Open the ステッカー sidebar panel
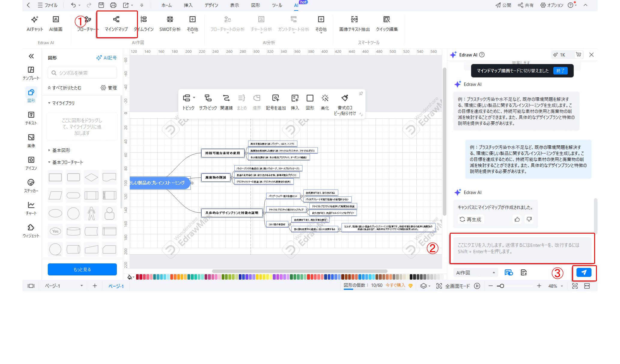This screenshot has height=364, width=620. [31, 186]
